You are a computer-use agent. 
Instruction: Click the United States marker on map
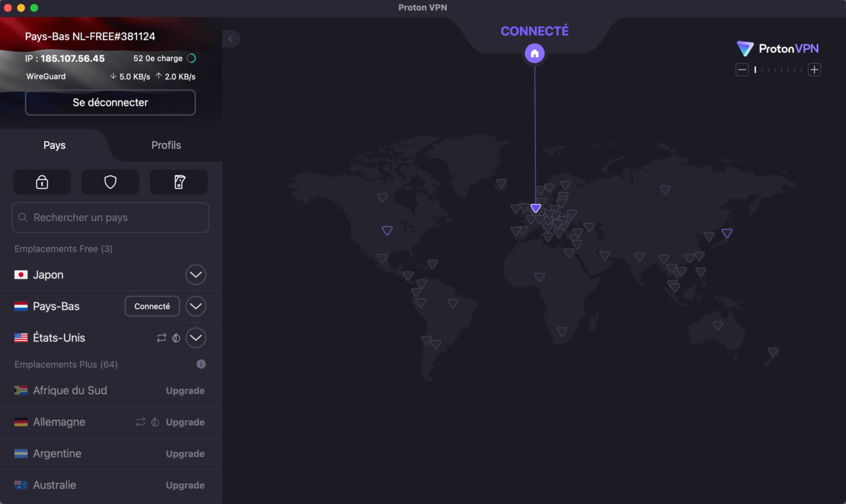pos(387,231)
